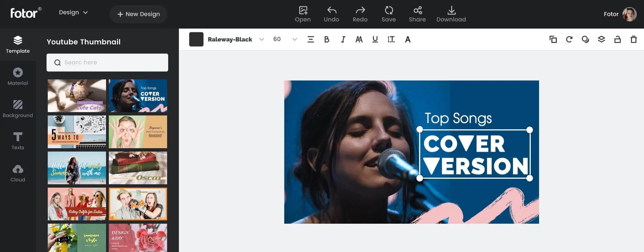
Task: Click the Redo arrow
Action: pos(360,11)
